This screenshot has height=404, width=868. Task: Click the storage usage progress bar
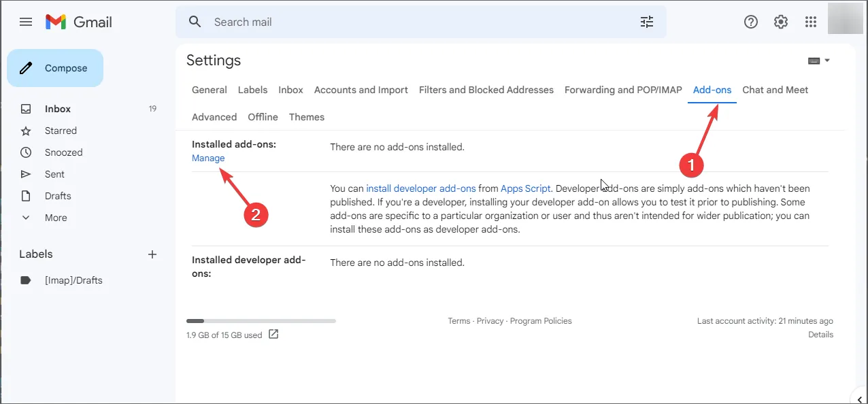tap(261, 320)
